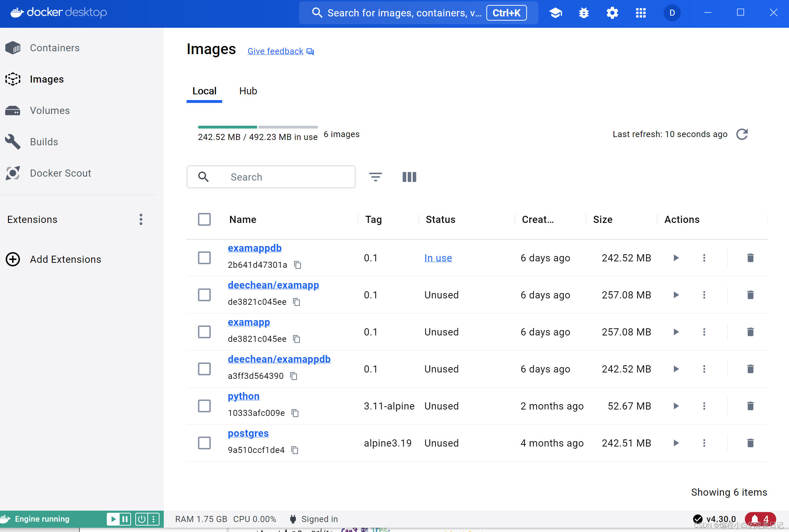The image size is (789, 532).
Task: Open the python image link
Action: 244,396
